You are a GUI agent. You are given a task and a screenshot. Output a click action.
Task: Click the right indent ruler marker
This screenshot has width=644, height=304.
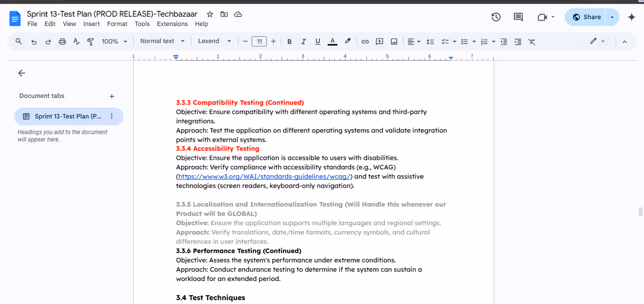point(451,58)
